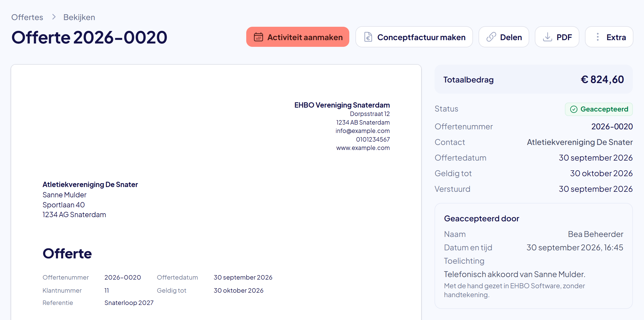Click Bekijken breadcrumb item
644x320 pixels.
[79, 17]
